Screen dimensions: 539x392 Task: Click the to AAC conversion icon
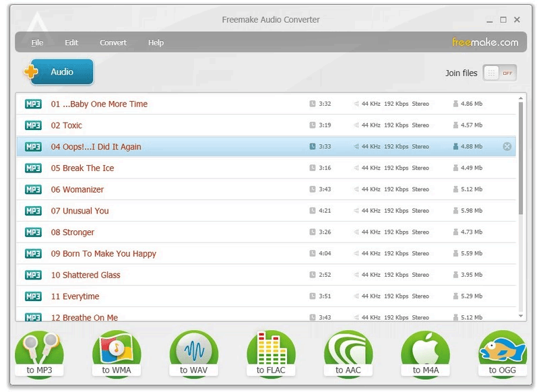[348, 354]
